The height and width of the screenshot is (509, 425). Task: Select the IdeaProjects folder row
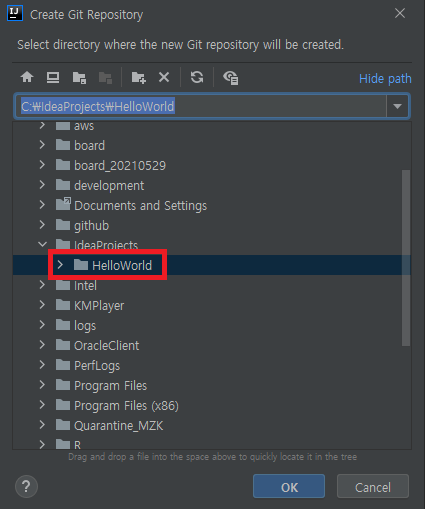212,245
